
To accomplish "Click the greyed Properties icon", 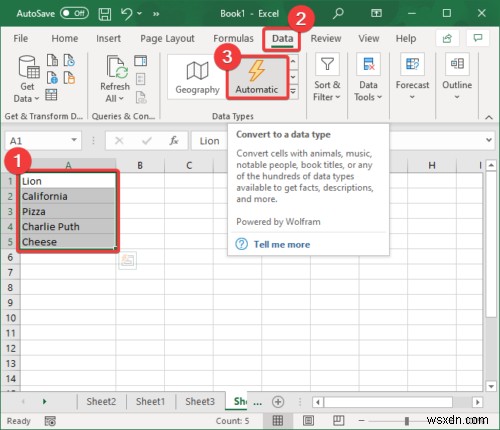I will [x=140, y=79].
